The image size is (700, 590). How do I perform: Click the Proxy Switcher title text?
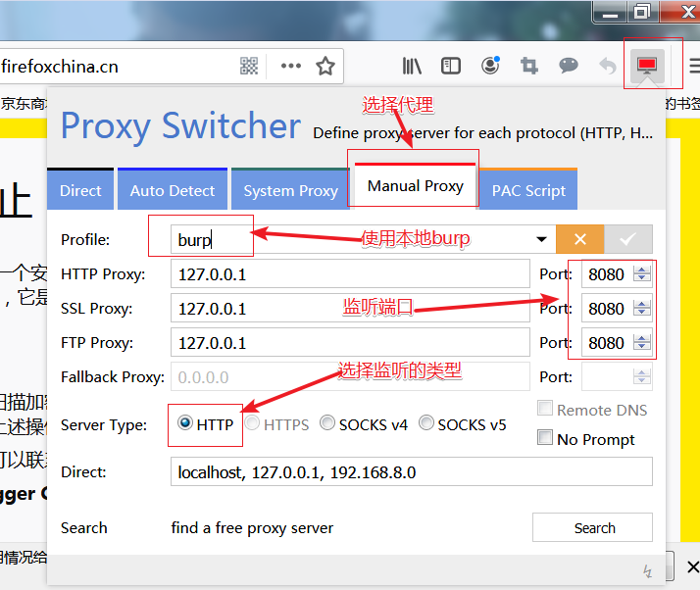click(180, 126)
